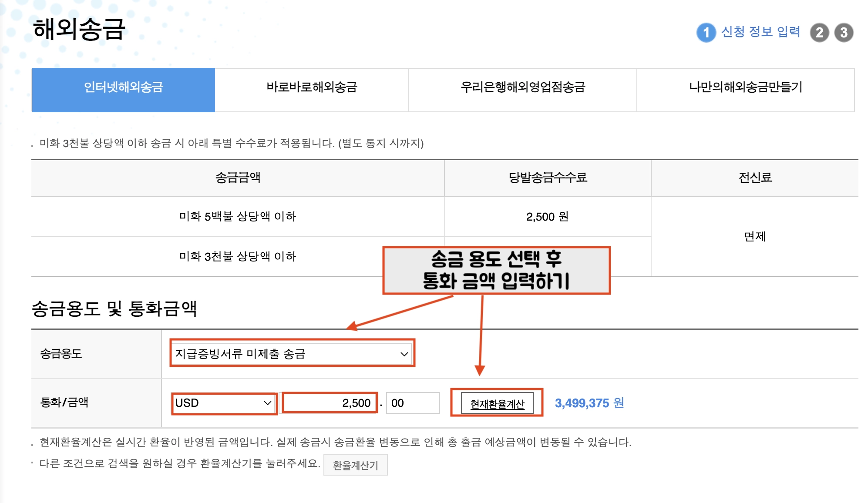Select the 당발송금수수료 column header
The height and width of the screenshot is (503, 868).
coord(548,178)
